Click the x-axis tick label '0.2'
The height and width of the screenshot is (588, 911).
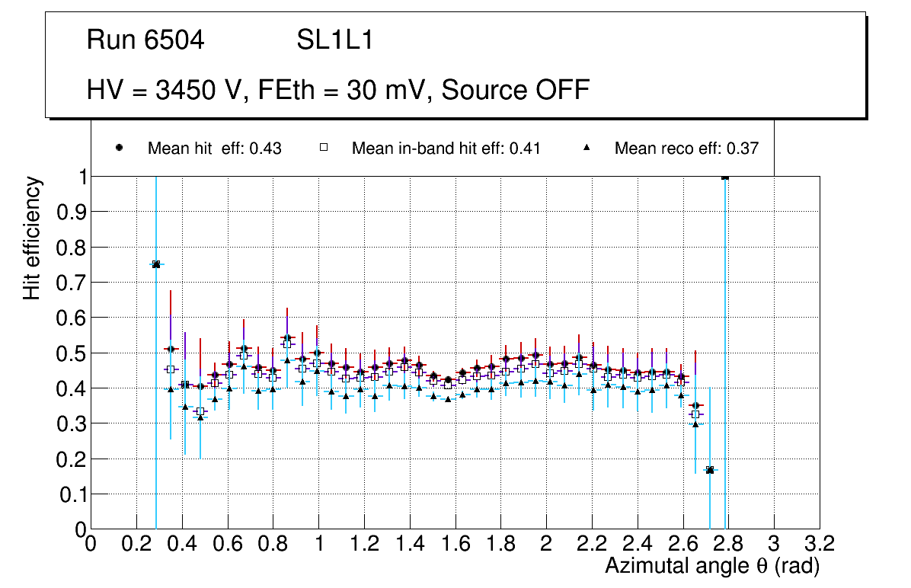coord(136,544)
